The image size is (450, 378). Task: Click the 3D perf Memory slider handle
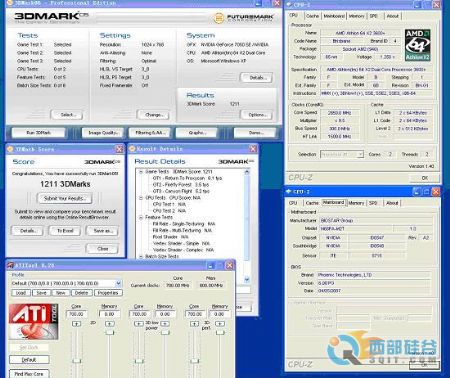[220, 332]
